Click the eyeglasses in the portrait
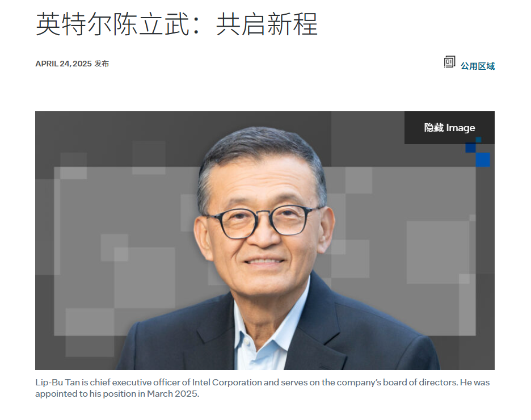 coord(262,221)
